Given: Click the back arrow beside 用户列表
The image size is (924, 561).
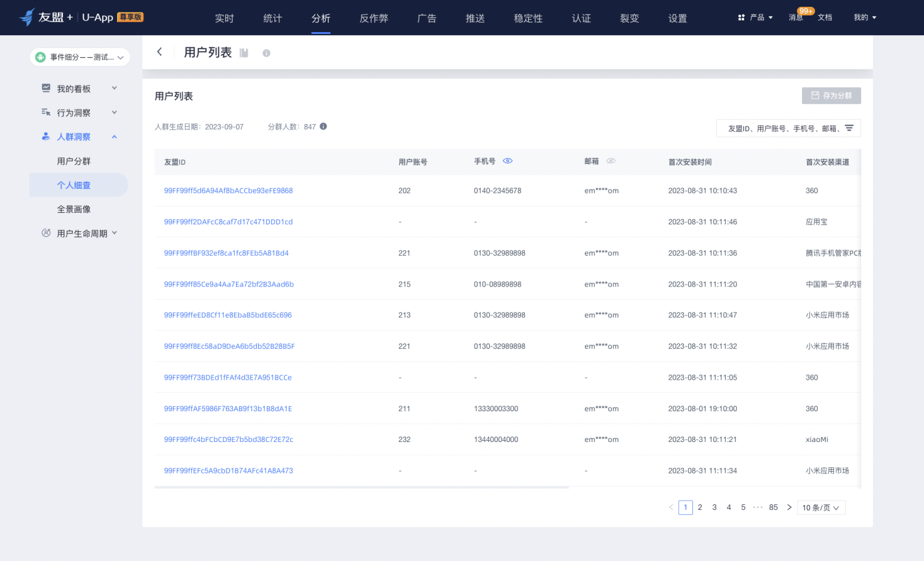Looking at the screenshot, I should coord(160,52).
